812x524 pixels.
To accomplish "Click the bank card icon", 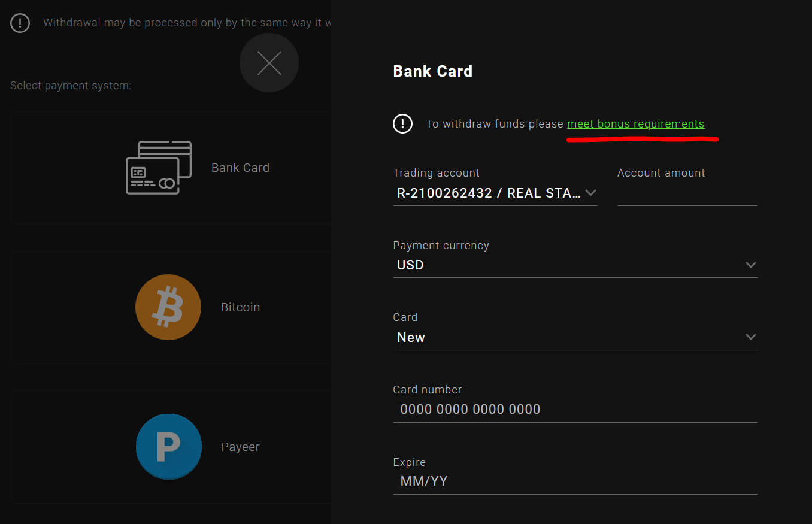I will (x=159, y=168).
